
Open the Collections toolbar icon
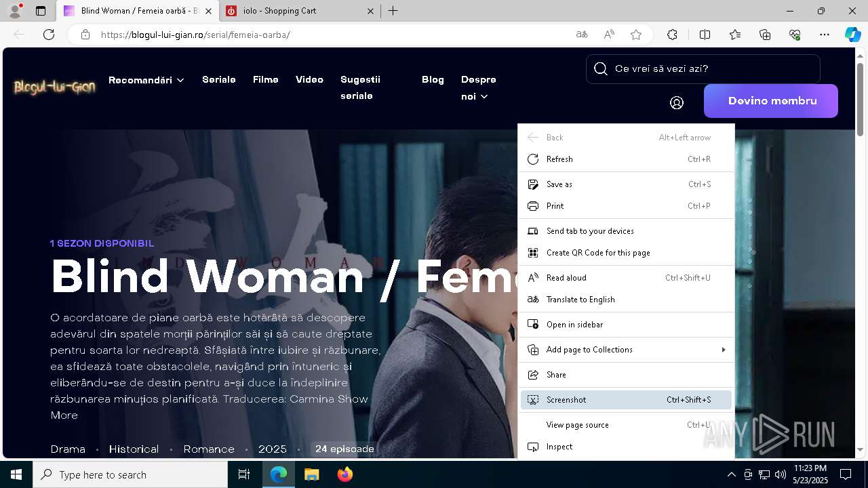pos(765,35)
